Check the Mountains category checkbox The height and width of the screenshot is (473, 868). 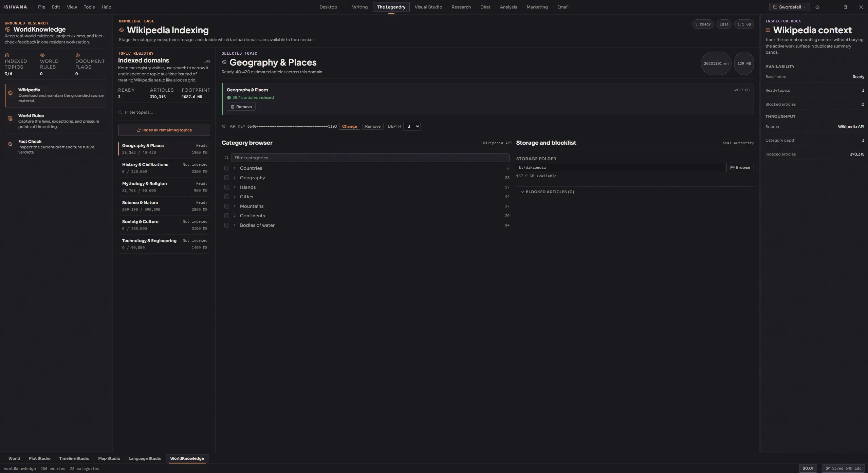tap(227, 206)
